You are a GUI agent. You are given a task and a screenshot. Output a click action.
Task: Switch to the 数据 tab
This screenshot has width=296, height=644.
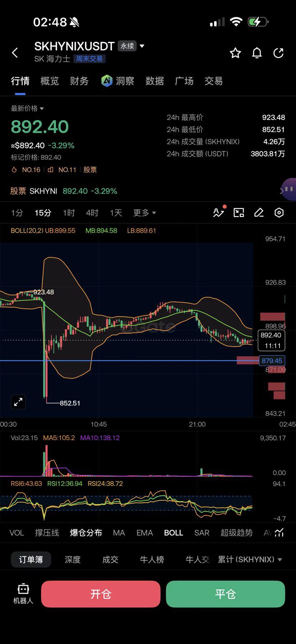click(x=155, y=81)
